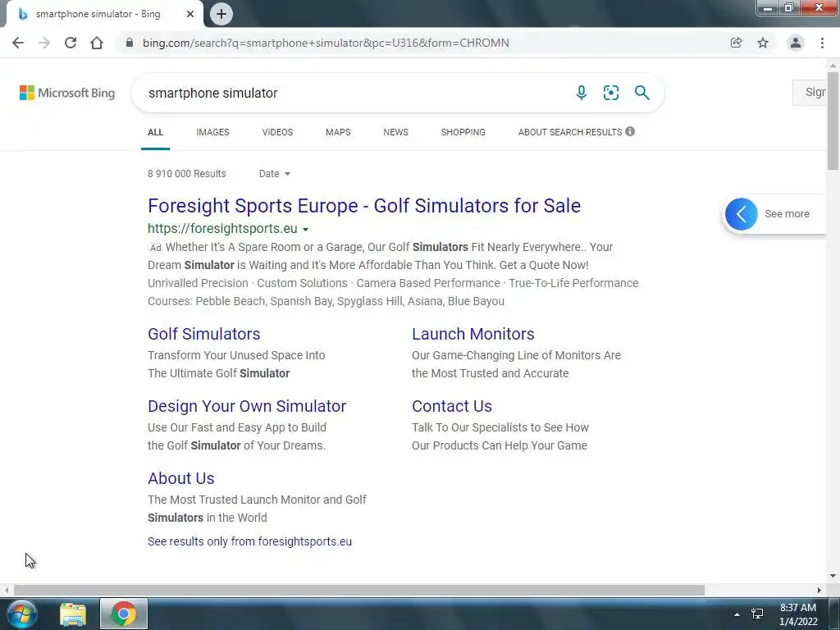Screen dimensions: 840x630
Task: Open File Explorer from the taskbar
Action: click(x=73, y=614)
